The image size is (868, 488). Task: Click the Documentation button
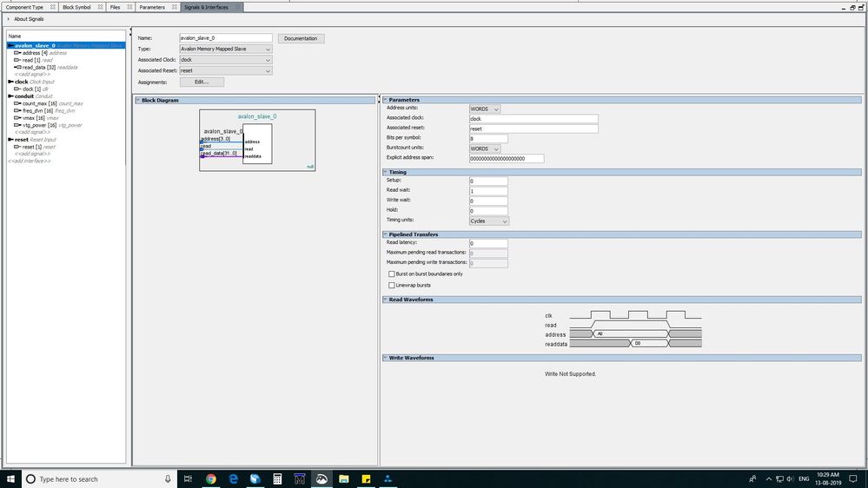coord(301,38)
